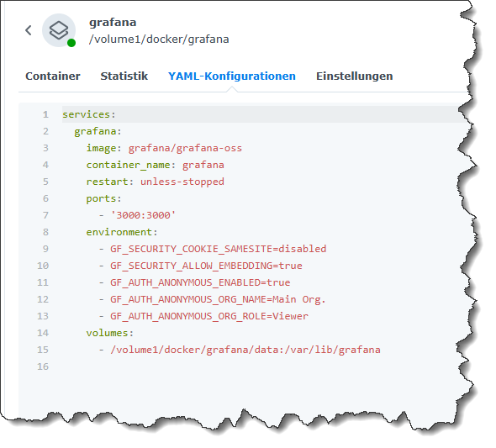Click the image grafana/grafana-oss line

[164, 148]
